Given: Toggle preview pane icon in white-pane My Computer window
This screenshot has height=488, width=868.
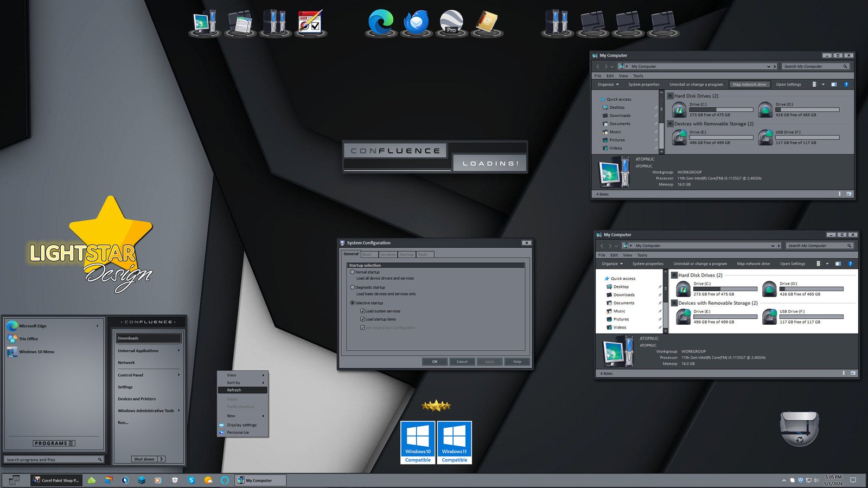Looking at the screenshot, I should click(x=838, y=264).
